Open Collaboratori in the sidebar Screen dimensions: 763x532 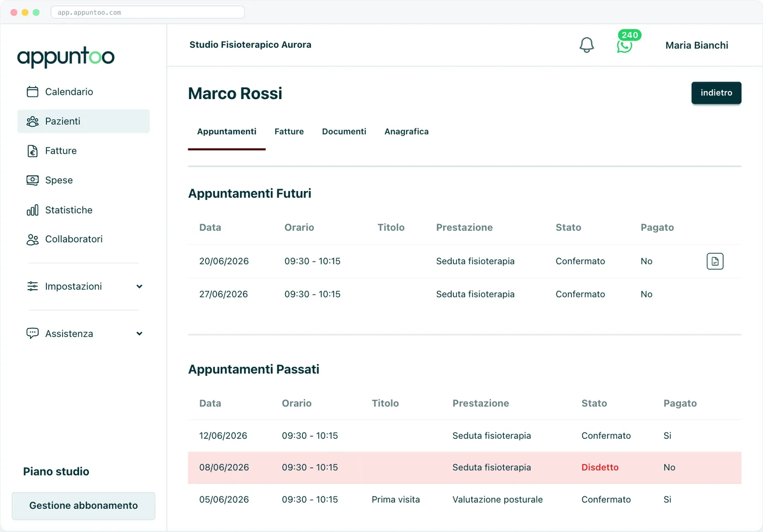(x=83, y=240)
